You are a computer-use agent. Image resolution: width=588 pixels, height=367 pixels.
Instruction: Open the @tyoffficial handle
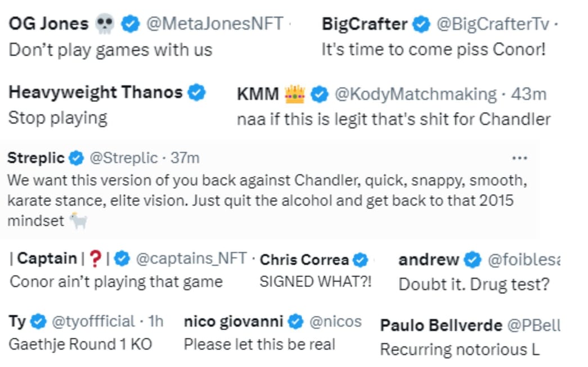pyautogui.click(x=93, y=321)
